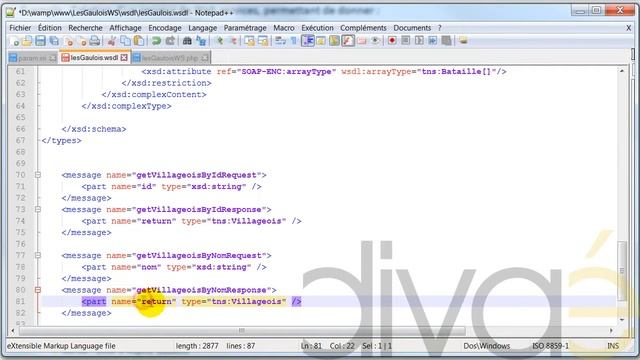The height and width of the screenshot is (360, 640).
Task: Open the Encodage menu
Action: pyautogui.click(x=165, y=28)
